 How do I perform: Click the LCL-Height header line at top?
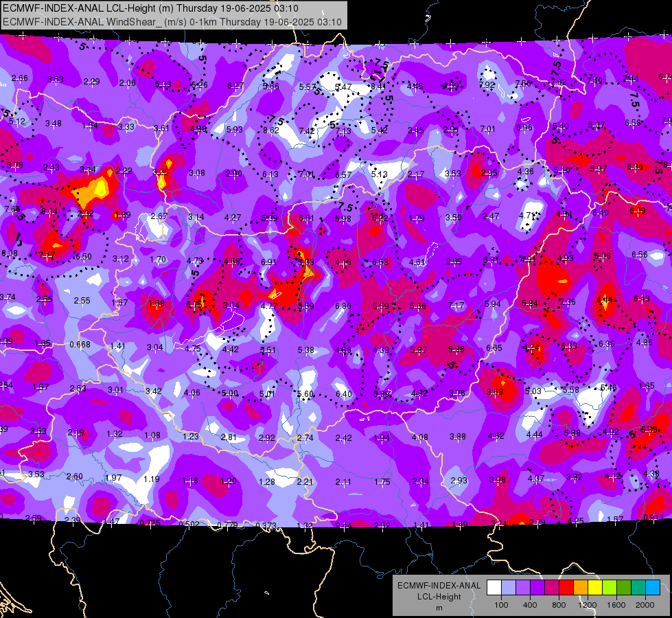[150, 8]
